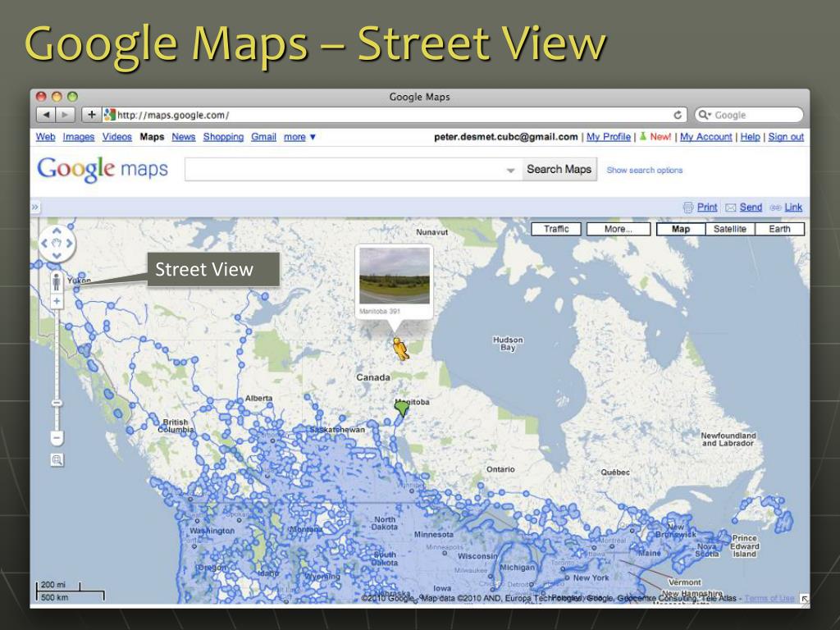This screenshot has width=840, height=630.
Task: Click the Link link
Action: tap(793, 208)
